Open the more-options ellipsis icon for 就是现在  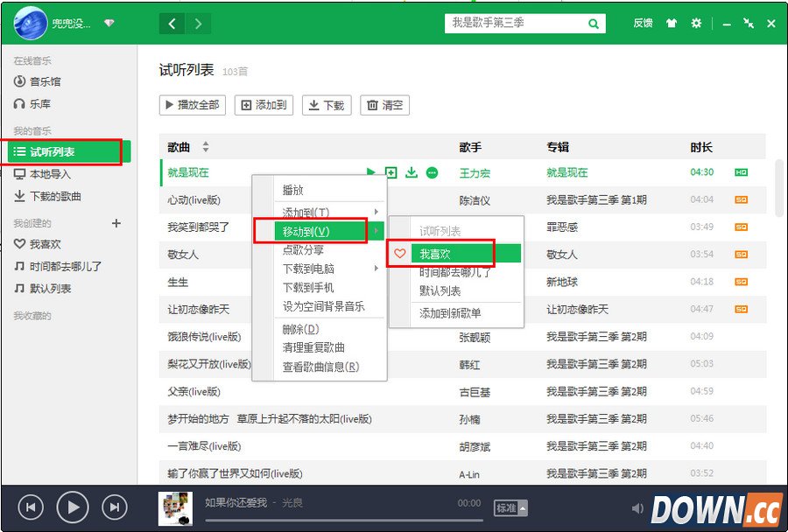pyautogui.click(x=432, y=173)
